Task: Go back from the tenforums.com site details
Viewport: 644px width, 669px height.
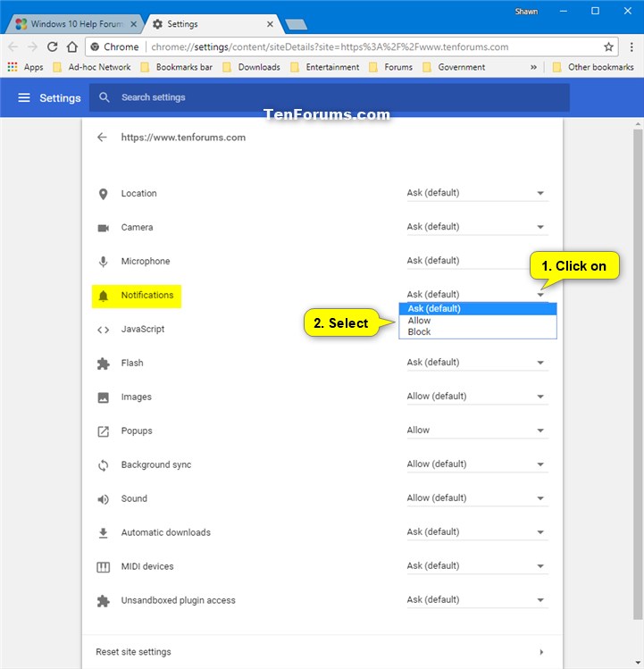Action: tap(102, 138)
